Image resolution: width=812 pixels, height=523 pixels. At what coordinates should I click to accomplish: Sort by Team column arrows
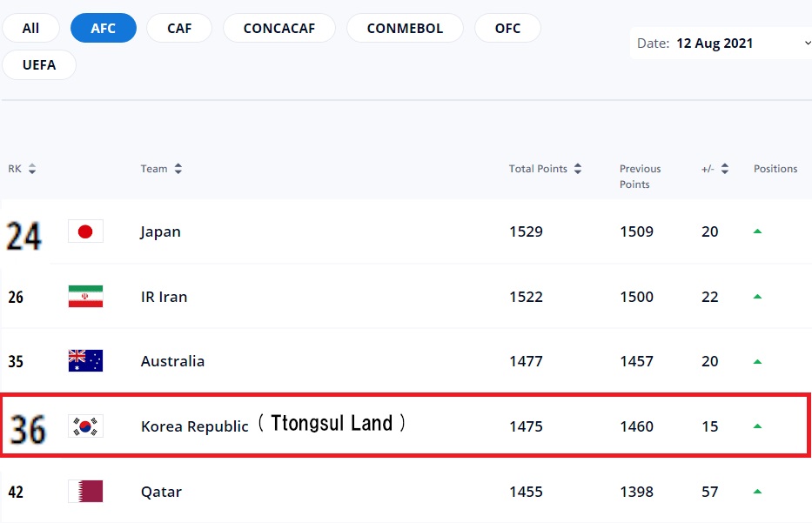coord(178,169)
